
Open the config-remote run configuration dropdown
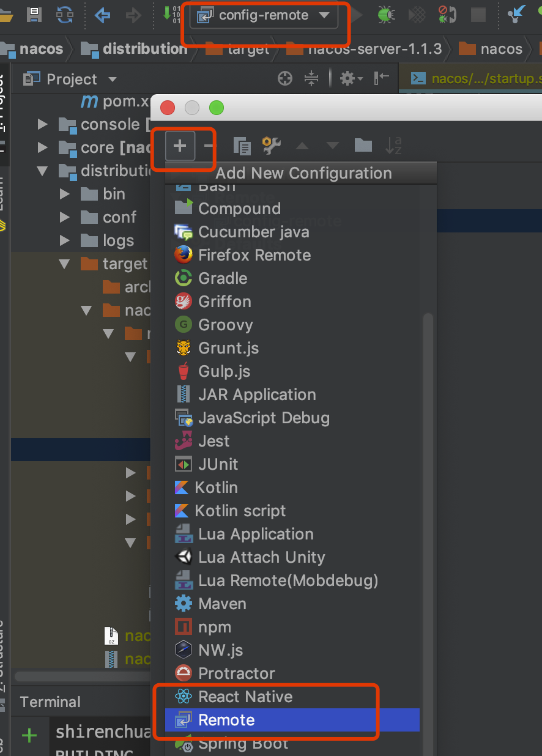[x=264, y=15]
